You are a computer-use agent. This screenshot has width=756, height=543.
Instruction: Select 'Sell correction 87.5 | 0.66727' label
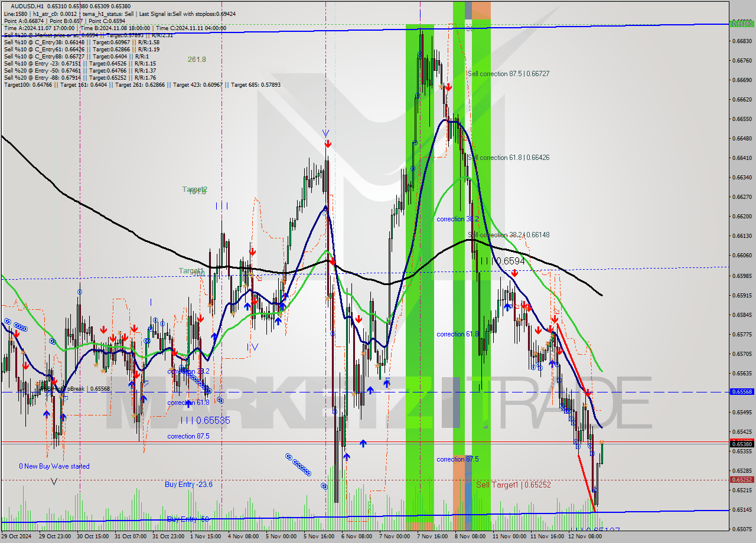coord(509,74)
